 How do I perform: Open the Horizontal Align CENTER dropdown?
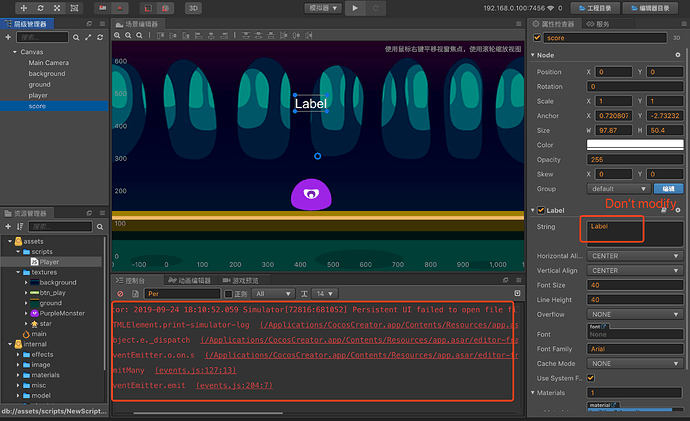click(635, 255)
